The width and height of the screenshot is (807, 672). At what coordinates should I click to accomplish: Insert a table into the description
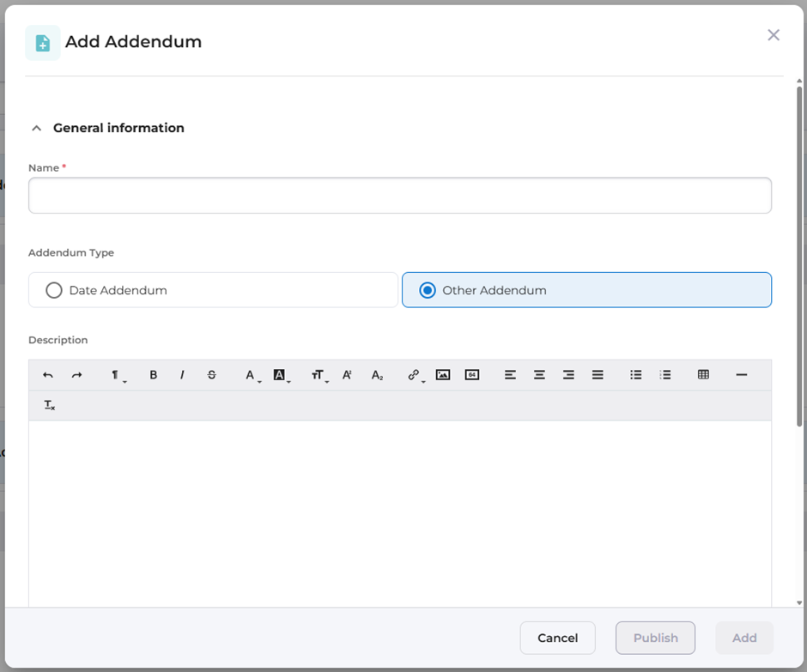click(x=703, y=375)
